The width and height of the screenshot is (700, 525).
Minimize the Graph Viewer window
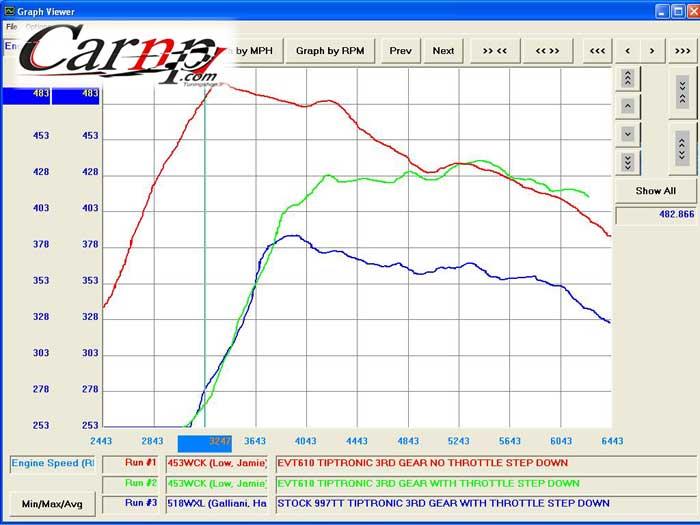point(662,11)
